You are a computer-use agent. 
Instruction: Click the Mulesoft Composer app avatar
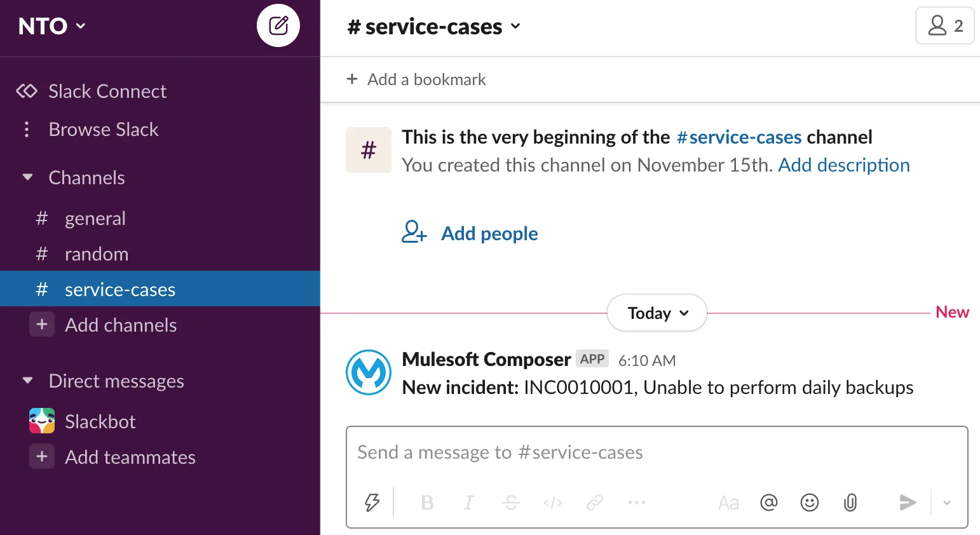click(x=369, y=372)
